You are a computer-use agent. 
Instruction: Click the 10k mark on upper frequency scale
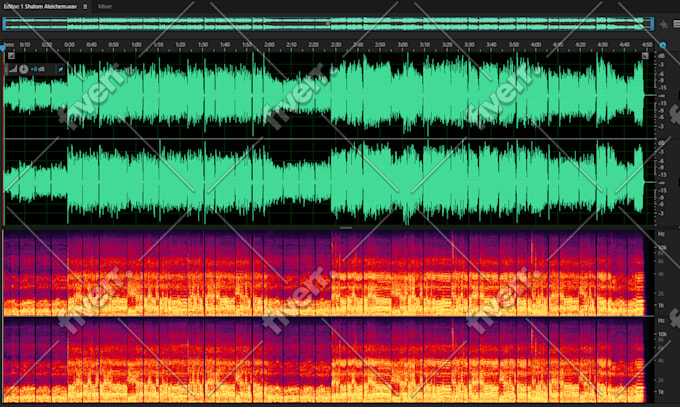tap(662, 247)
